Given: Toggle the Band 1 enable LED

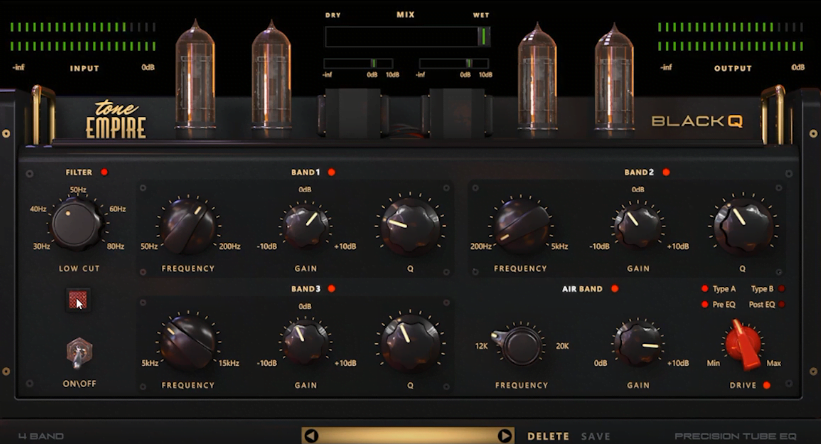Looking at the screenshot, I should pyautogui.click(x=331, y=172).
